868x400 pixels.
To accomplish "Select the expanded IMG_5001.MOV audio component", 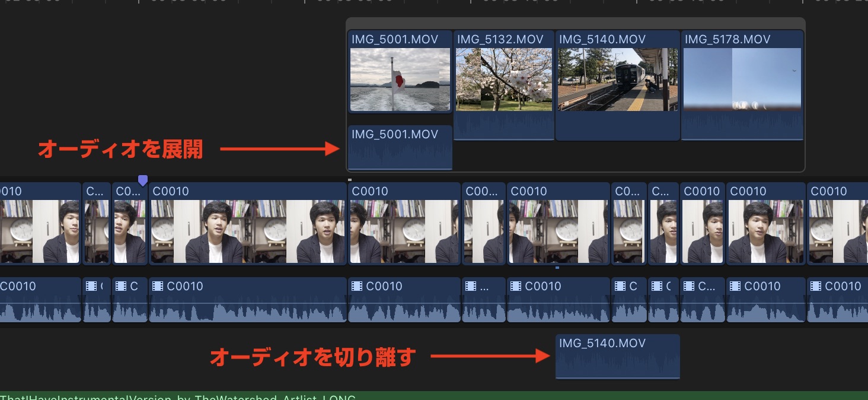I will pyautogui.click(x=400, y=148).
